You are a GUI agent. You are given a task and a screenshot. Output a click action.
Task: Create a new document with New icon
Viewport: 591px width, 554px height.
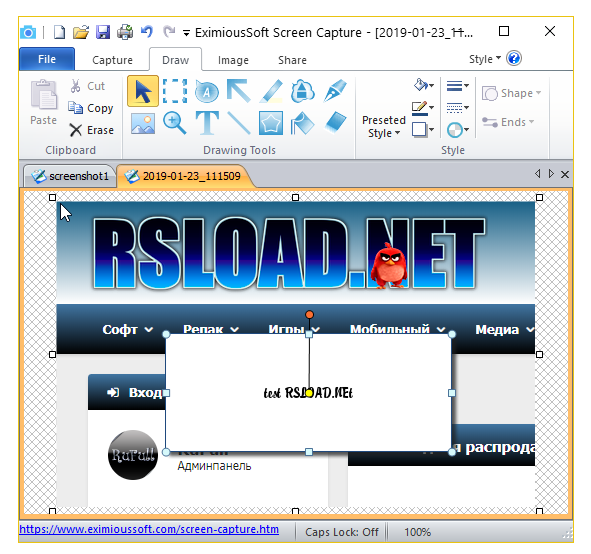point(59,32)
